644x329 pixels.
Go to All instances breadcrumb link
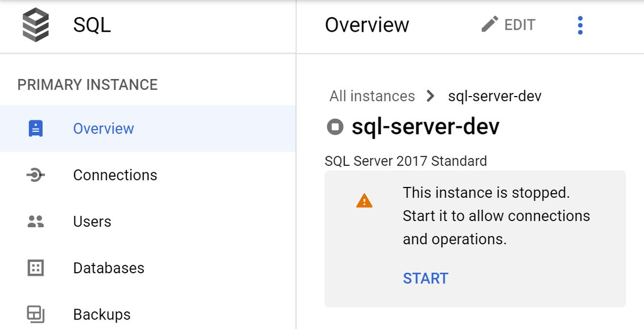pos(372,96)
